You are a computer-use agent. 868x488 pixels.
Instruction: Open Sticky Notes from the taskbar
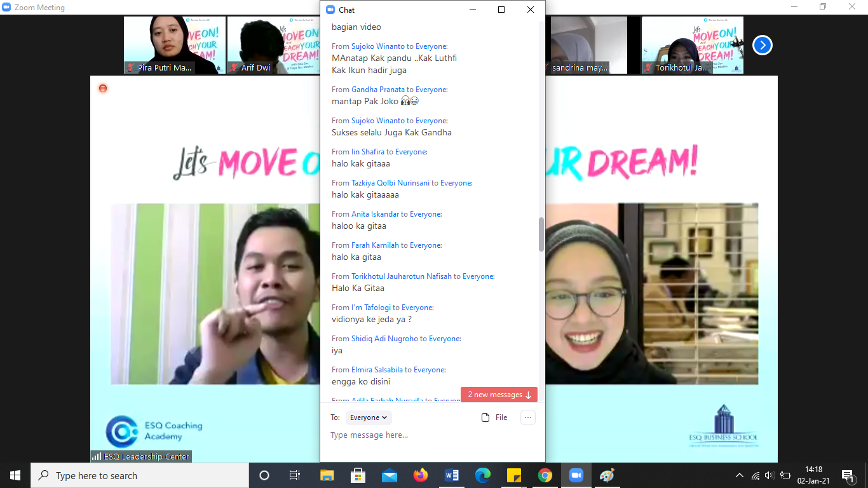(x=514, y=475)
